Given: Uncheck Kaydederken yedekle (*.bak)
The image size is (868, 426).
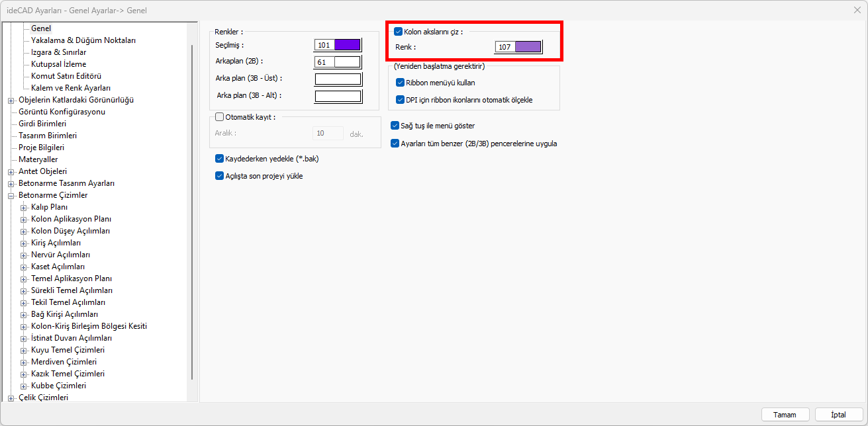Looking at the screenshot, I should [220, 159].
